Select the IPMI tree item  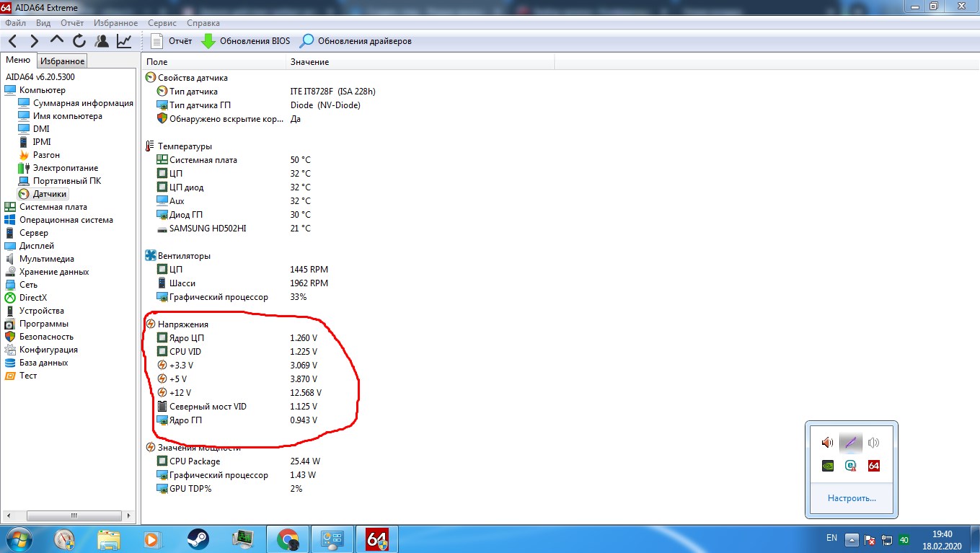click(35, 142)
